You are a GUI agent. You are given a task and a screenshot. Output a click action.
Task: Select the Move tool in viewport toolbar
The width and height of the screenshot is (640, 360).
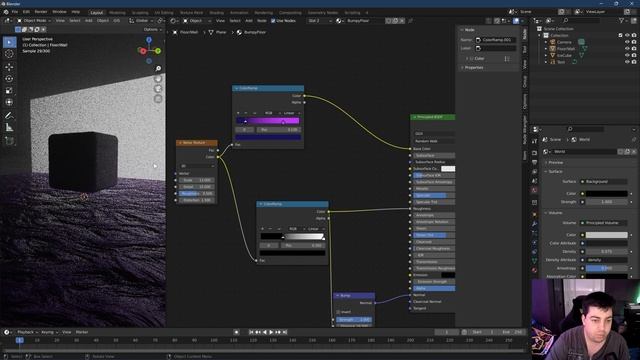click(x=9, y=67)
